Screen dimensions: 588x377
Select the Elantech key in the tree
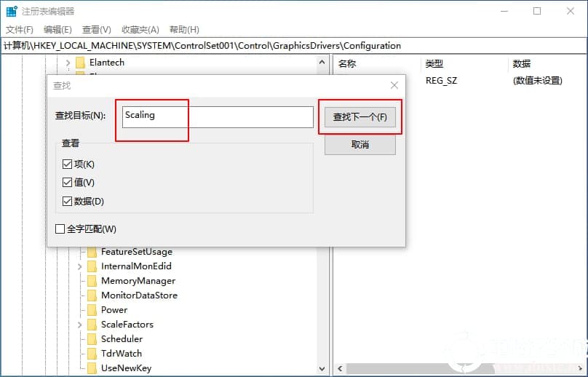pyautogui.click(x=107, y=63)
